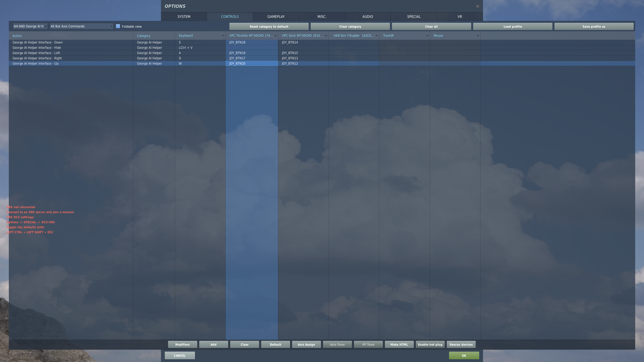Viewport: 644px width, 362px height.
Task: Select the LCtrl + V keyboard binding cell
Action: pos(200,48)
